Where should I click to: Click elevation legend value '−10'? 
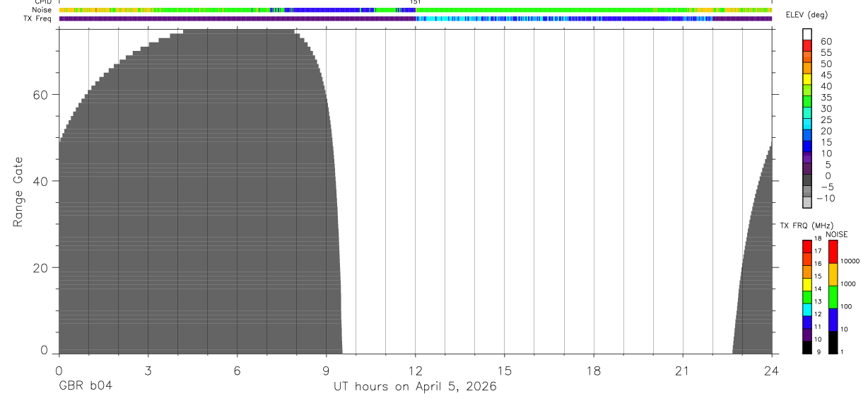[x=826, y=199]
